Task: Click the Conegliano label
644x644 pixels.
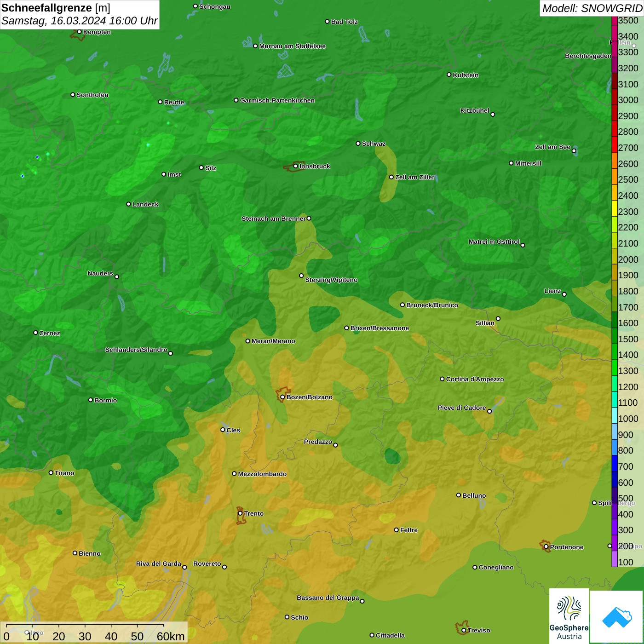Action: 496,567
